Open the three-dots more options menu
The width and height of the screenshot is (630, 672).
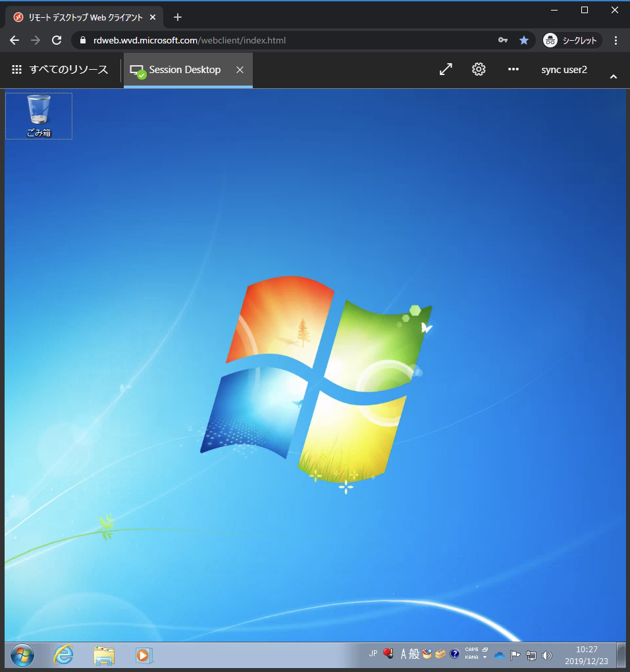click(513, 69)
